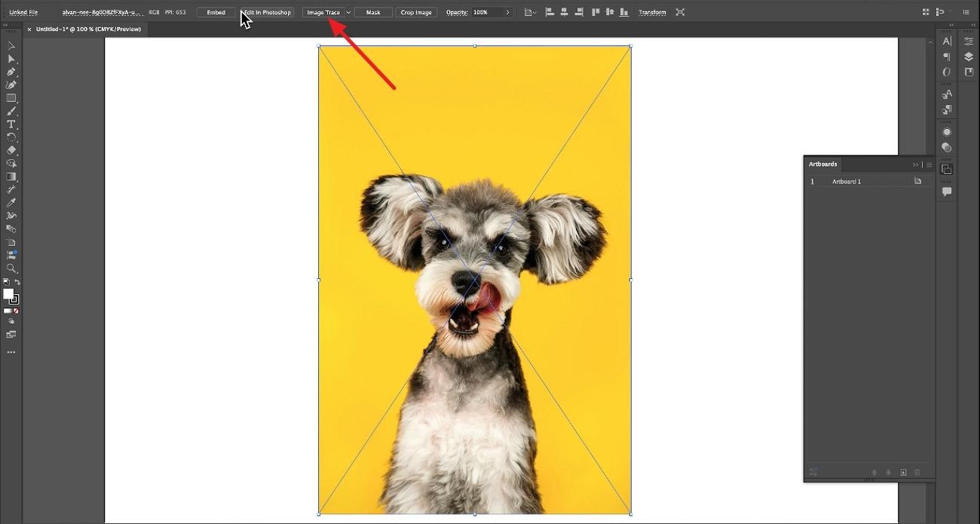The height and width of the screenshot is (524, 980).
Task: Click Horizontal Align Right icon
Action: pyautogui.click(x=579, y=12)
